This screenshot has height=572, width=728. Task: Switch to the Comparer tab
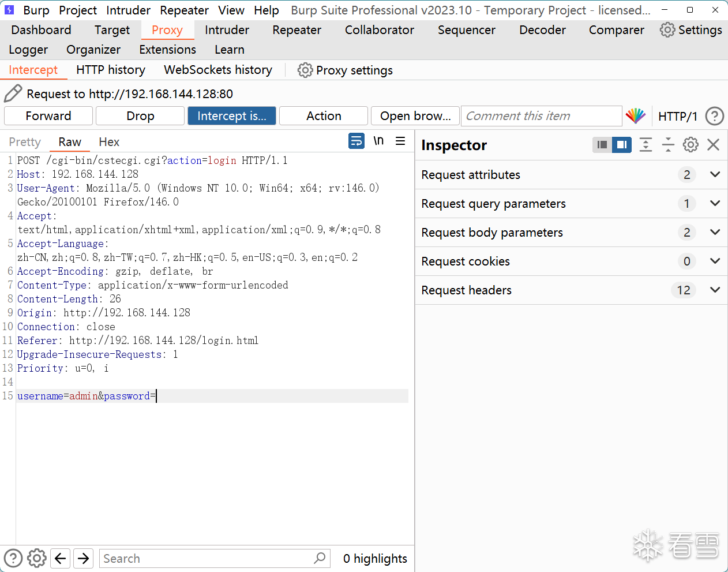point(617,30)
